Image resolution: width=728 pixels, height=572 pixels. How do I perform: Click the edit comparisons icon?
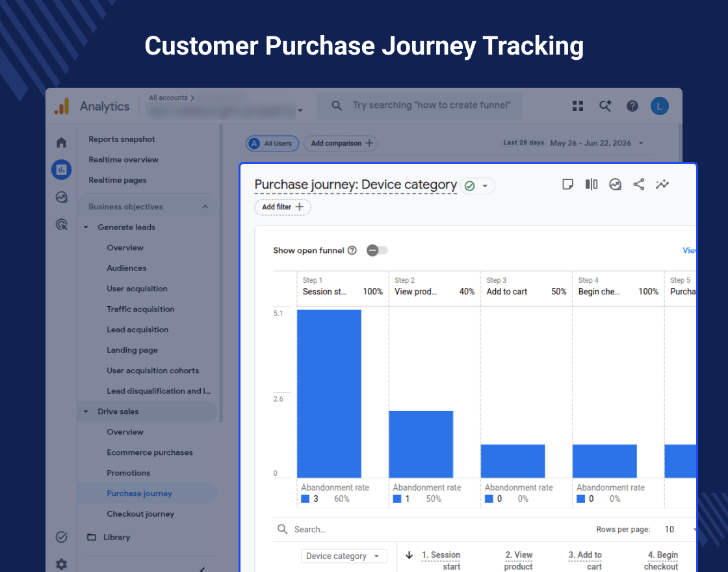point(591,185)
